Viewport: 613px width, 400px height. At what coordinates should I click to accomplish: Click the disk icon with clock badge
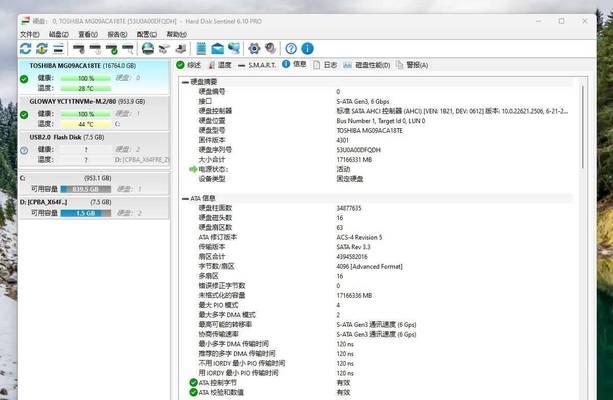(95, 49)
